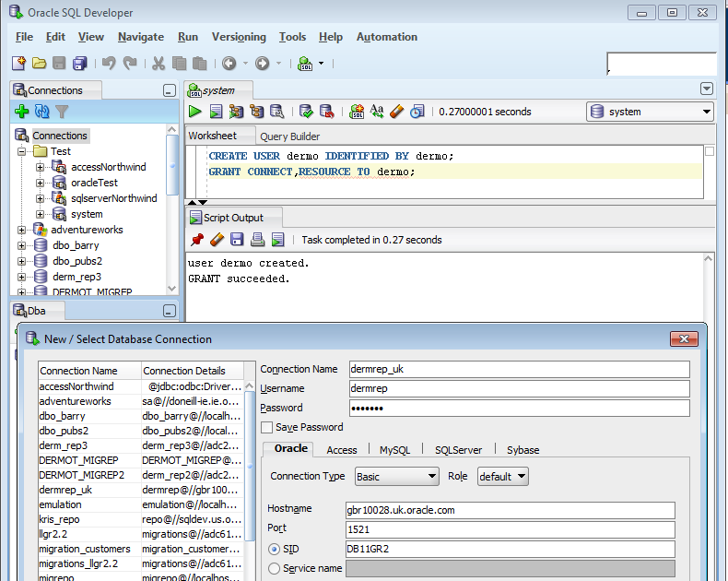Click the Commit icon in worksheet toolbar
The image size is (728, 581).
(306, 112)
